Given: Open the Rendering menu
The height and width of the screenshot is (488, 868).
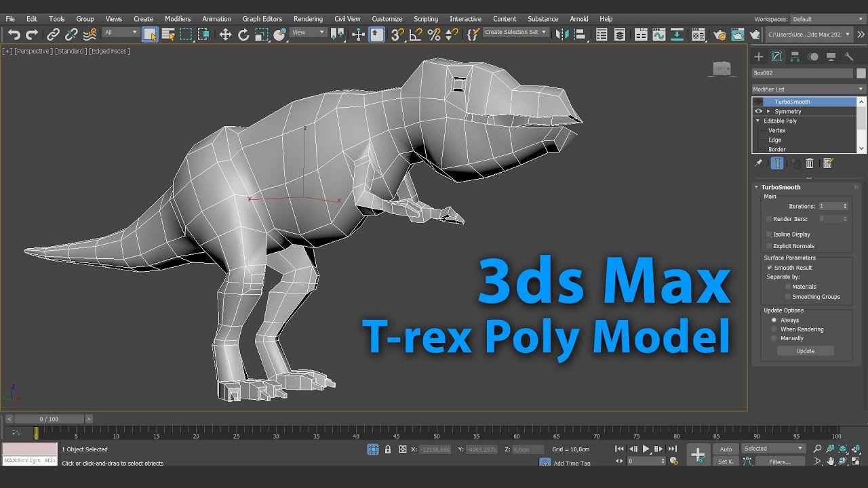Looking at the screenshot, I should click(308, 19).
